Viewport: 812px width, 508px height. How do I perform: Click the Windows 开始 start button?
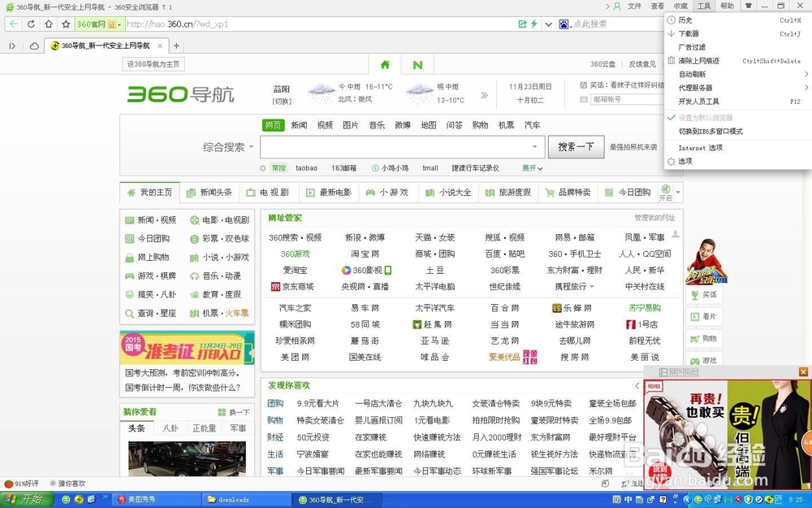point(26,499)
